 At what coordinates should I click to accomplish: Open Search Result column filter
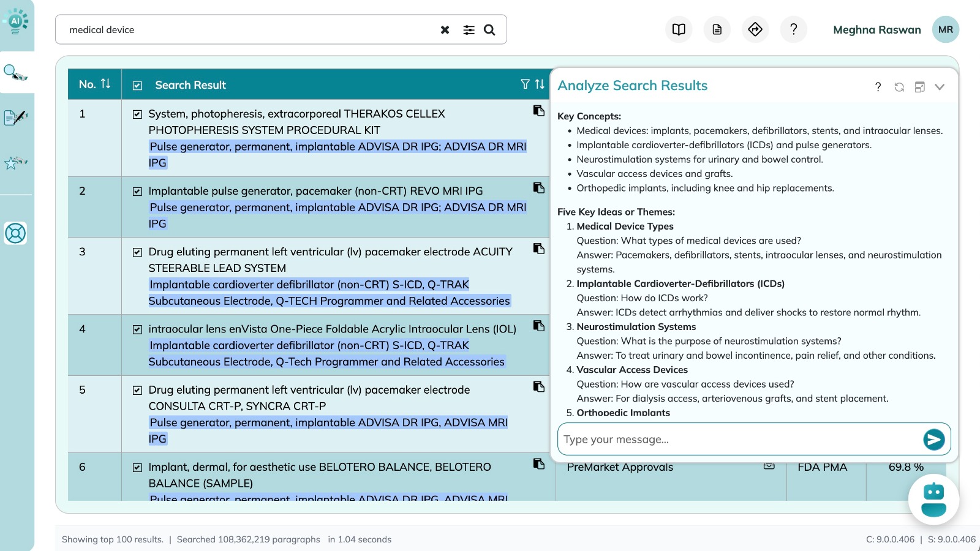[x=525, y=84]
